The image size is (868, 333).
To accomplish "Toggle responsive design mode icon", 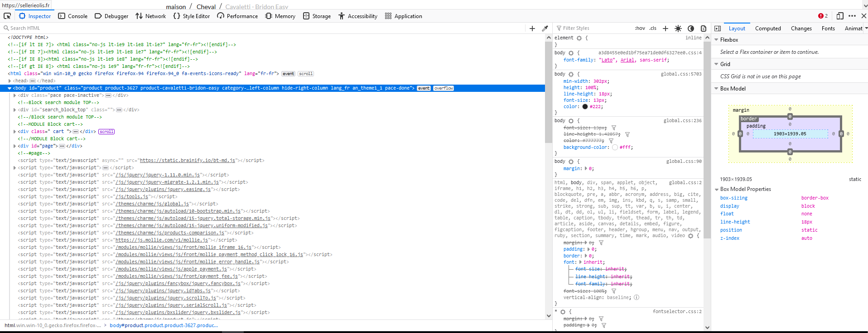I will click(x=840, y=16).
